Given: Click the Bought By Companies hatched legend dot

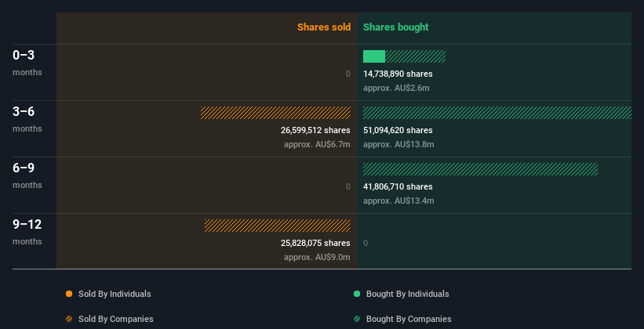Looking at the screenshot, I should (357, 319).
